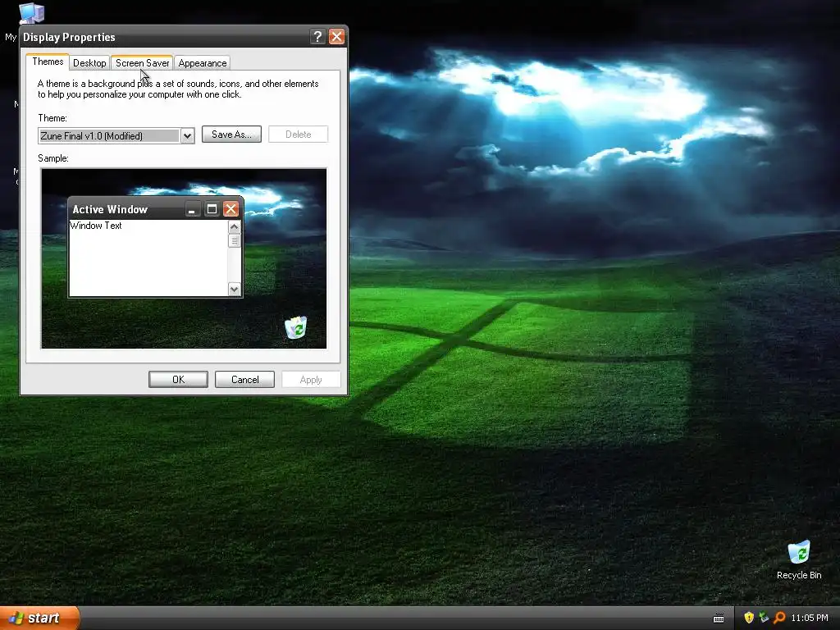Select the Recycle Bin desktop icon
The height and width of the screenshot is (630, 840).
(799, 560)
